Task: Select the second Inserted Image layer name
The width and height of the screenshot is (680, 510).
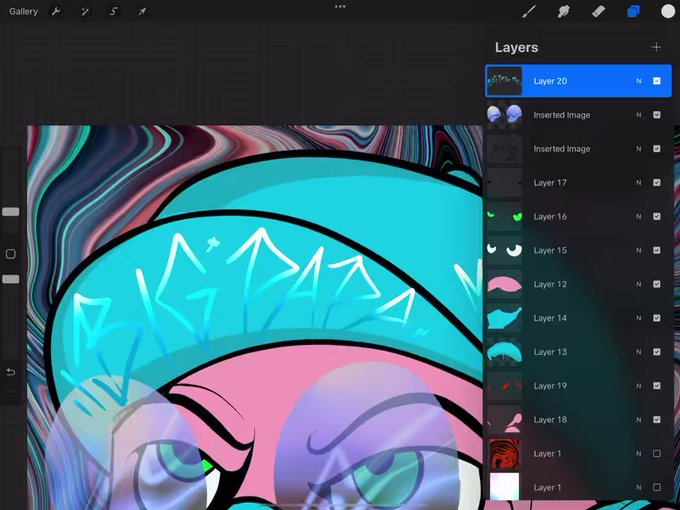Action: (x=562, y=149)
